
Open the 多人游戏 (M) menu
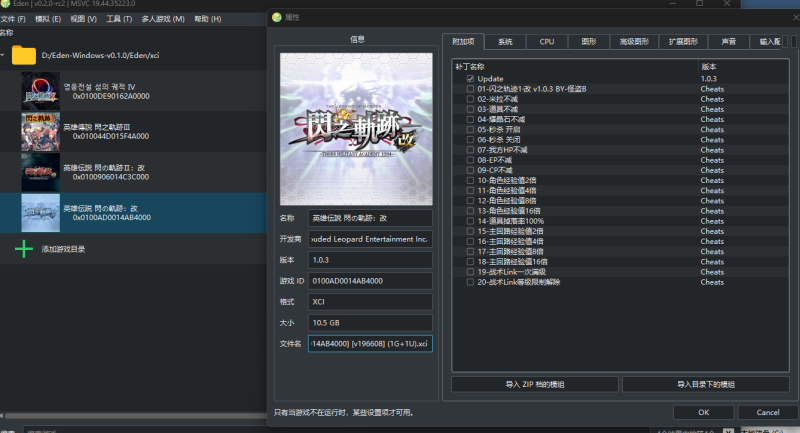point(163,19)
